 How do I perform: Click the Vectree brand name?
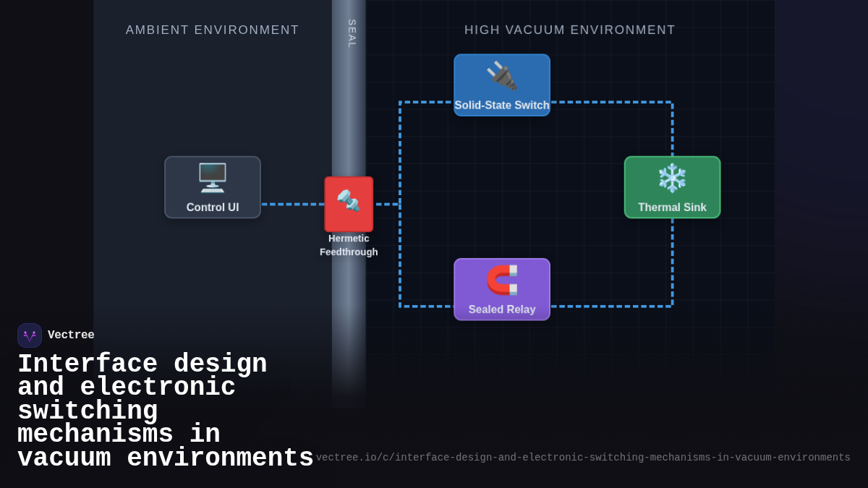coord(72,335)
